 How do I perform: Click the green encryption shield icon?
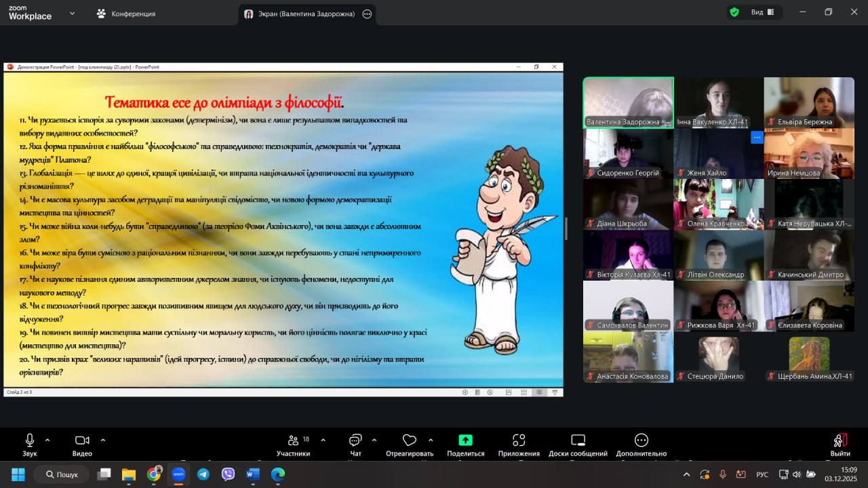[734, 12]
